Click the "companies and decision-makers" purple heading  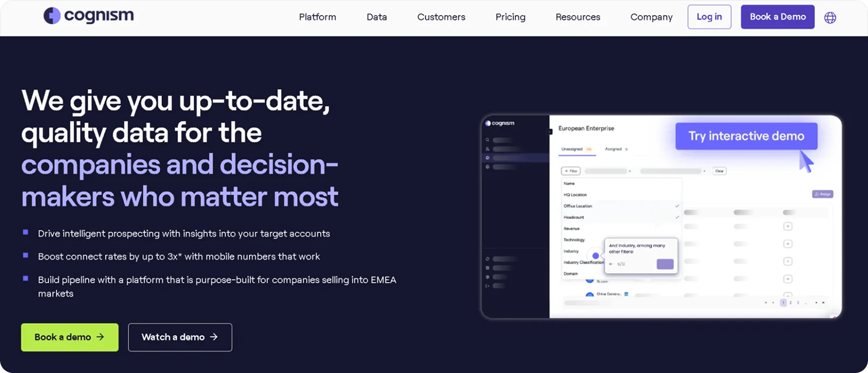point(180,181)
